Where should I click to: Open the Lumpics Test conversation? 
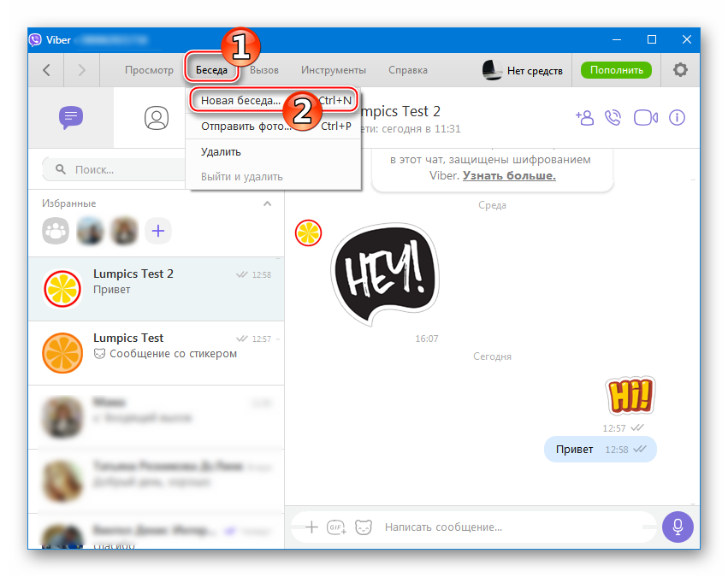click(x=156, y=353)
